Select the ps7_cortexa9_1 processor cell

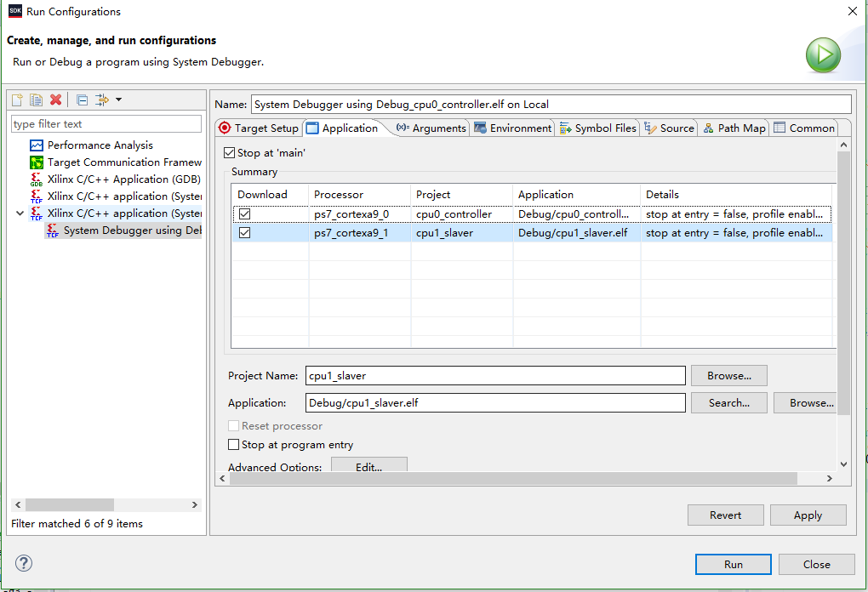pos(360,233)
